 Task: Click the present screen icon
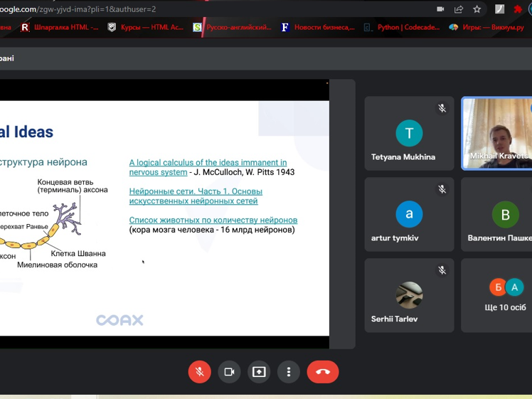coord(259,372)
